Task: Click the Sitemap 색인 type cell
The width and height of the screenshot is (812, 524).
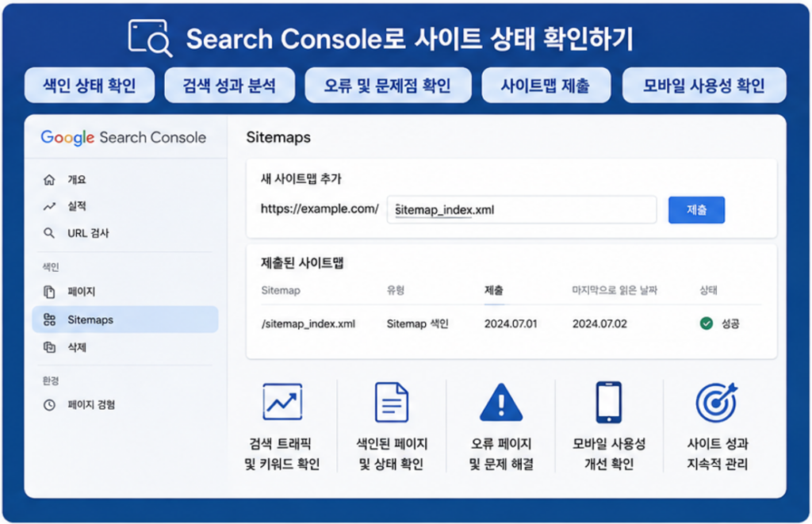Action: tap(417, 324)
